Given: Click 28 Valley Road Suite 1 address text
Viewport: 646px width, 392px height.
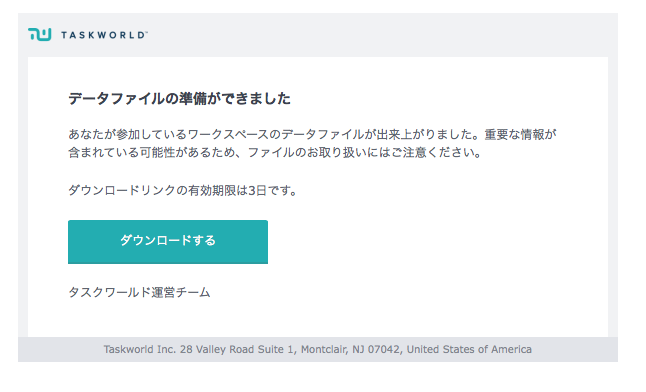Looking at the screenshot, I should click(x=238, y=349).
